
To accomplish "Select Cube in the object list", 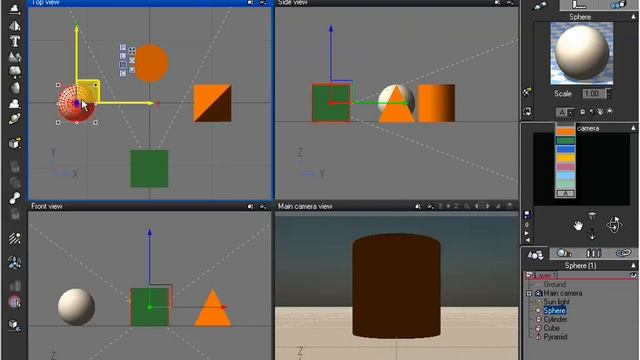I will 551,328.
